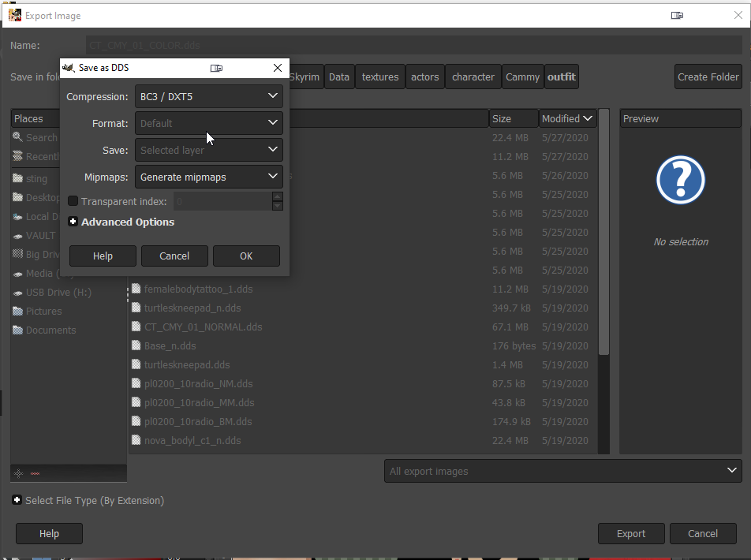Open the Format dropdown set to Default
The height and width of the screenshot is (560, 751).
(x=209, y=123)
